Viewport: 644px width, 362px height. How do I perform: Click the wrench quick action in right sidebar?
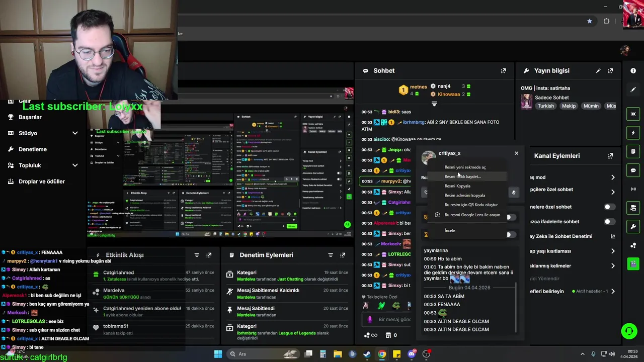pyautogui.click(x=633, y=227)
